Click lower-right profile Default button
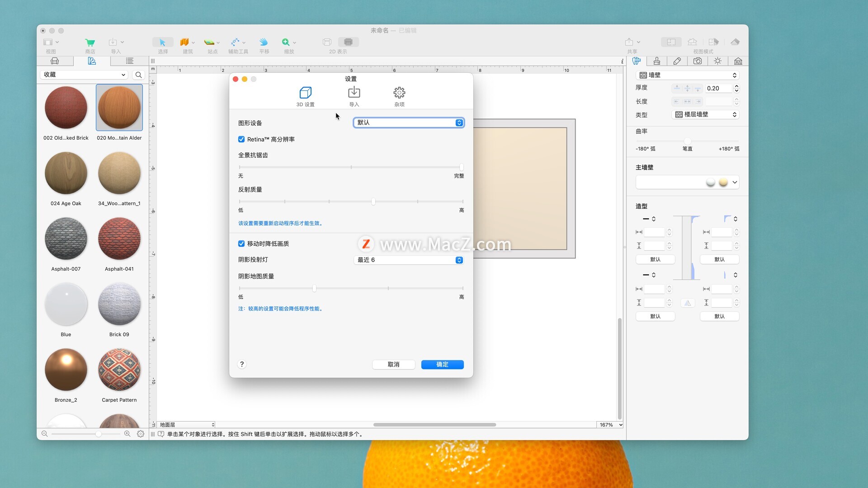The width and height of the screenshot is (868, 488). pyautogui.click(x=720, y=316)
